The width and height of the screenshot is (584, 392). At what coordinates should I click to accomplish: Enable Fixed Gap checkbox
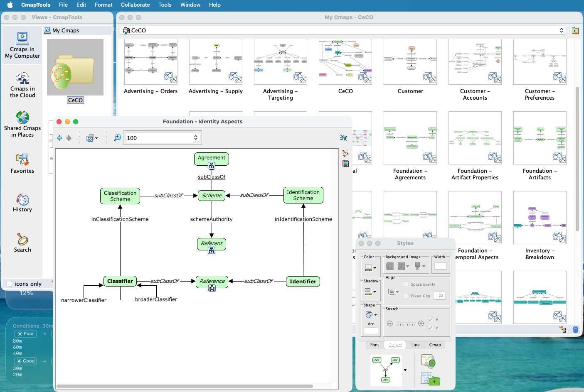click(406, 296)
